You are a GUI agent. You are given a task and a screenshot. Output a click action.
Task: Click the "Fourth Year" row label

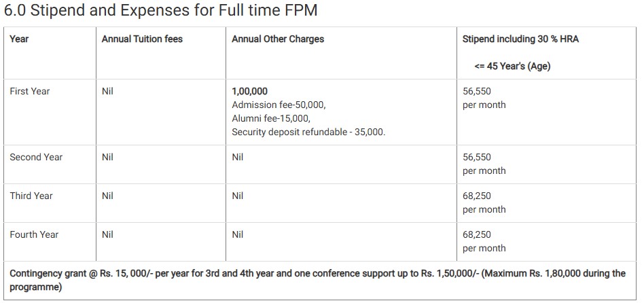pyautogui.click(x=34, y=234)
